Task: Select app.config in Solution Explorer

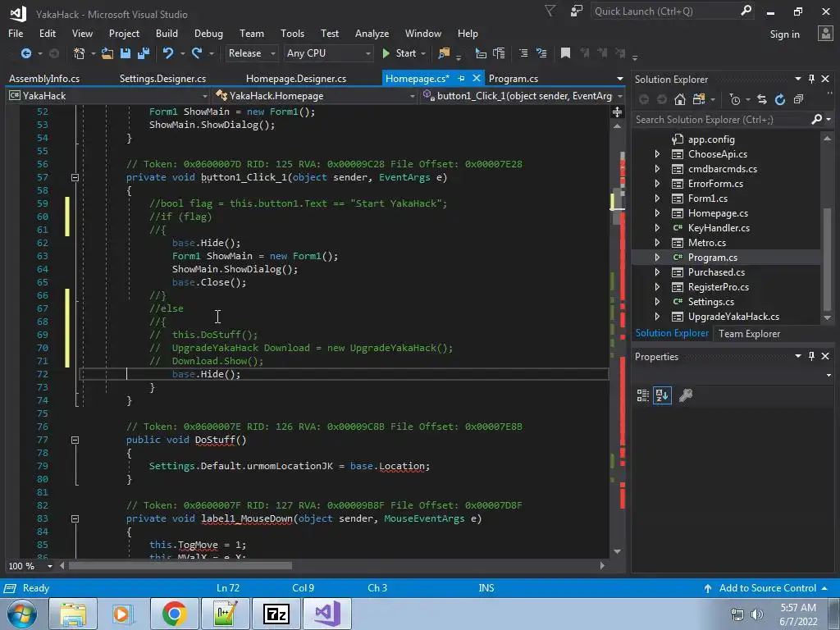Action: [x=711, y=139]
